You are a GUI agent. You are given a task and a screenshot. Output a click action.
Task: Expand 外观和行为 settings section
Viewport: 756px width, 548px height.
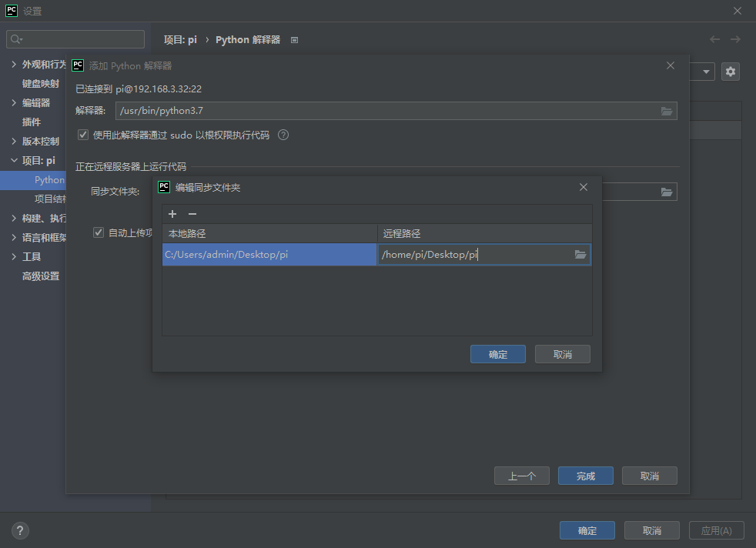(14, 65)
